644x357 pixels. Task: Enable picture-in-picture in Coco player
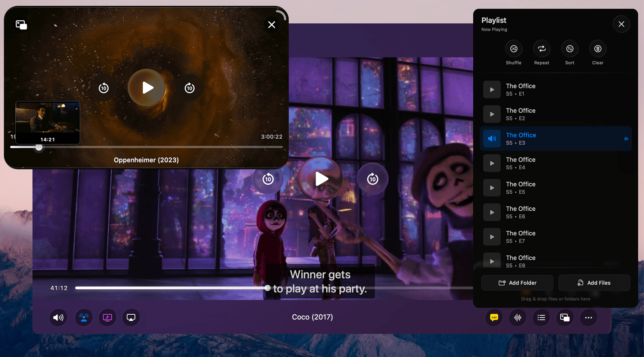click(565, 318)
